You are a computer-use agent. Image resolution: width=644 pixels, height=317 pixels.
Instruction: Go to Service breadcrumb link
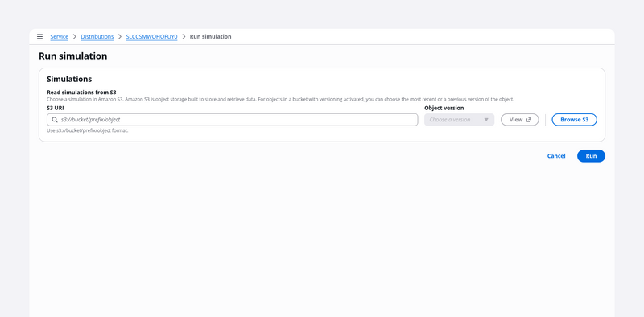[x=59, y=36]
